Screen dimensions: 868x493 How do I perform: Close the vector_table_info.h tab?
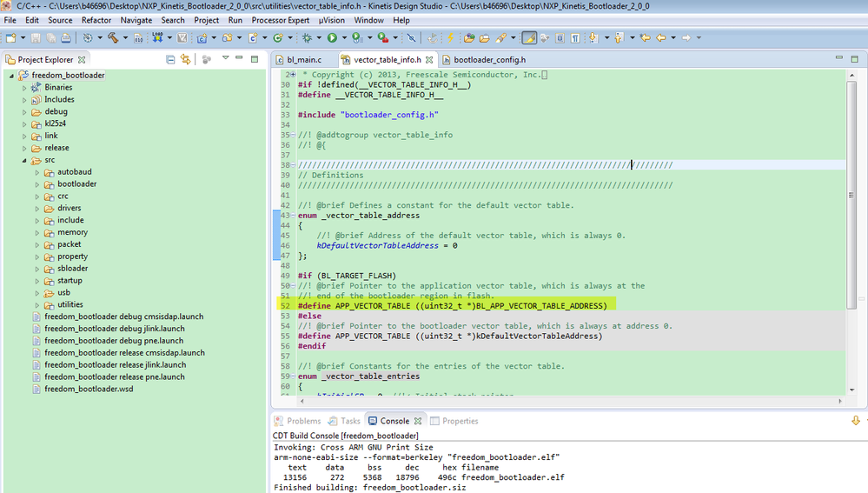pyautogui.click(x=429, y=60)
